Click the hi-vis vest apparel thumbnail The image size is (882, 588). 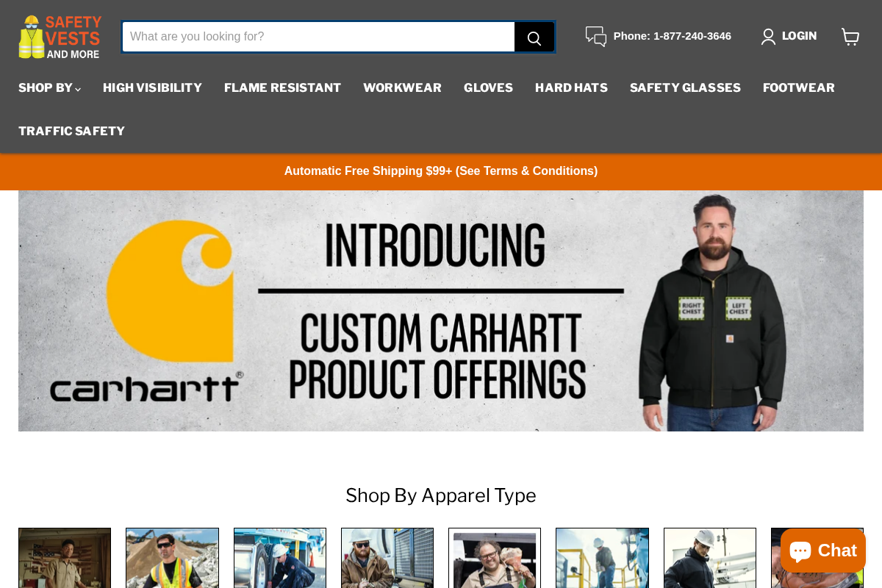172,558
